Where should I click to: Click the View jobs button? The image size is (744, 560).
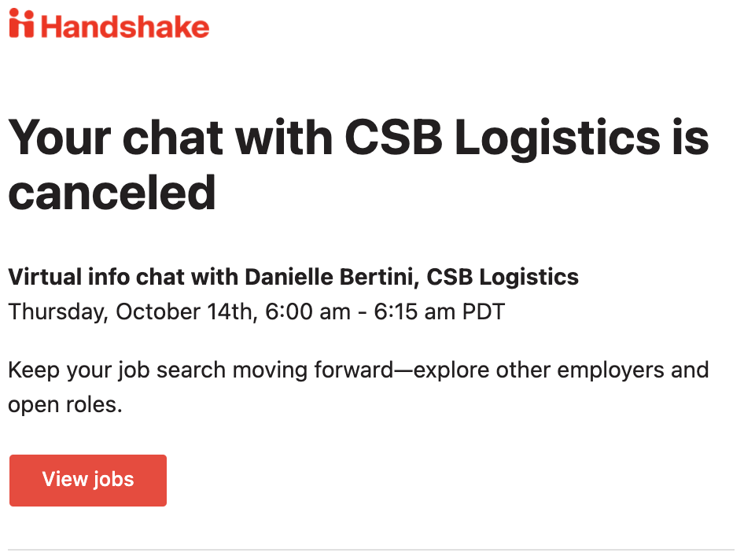click(88, 481)
